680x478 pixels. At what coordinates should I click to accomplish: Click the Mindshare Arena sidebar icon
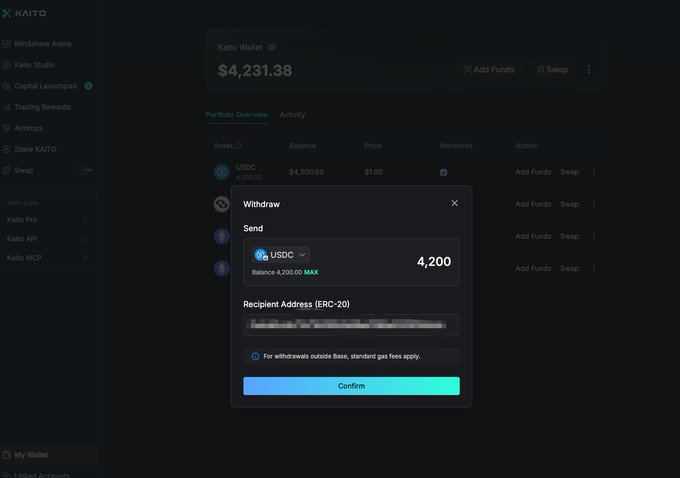[7, 44]
